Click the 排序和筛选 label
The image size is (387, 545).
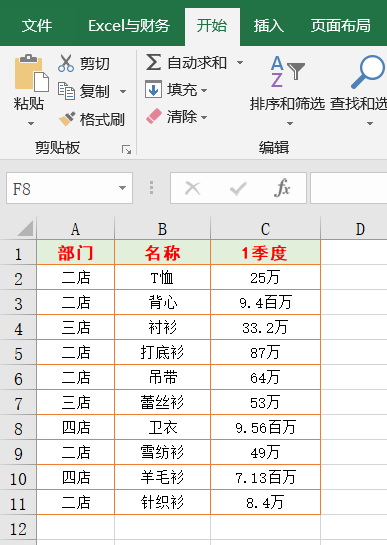click(287, 104)
